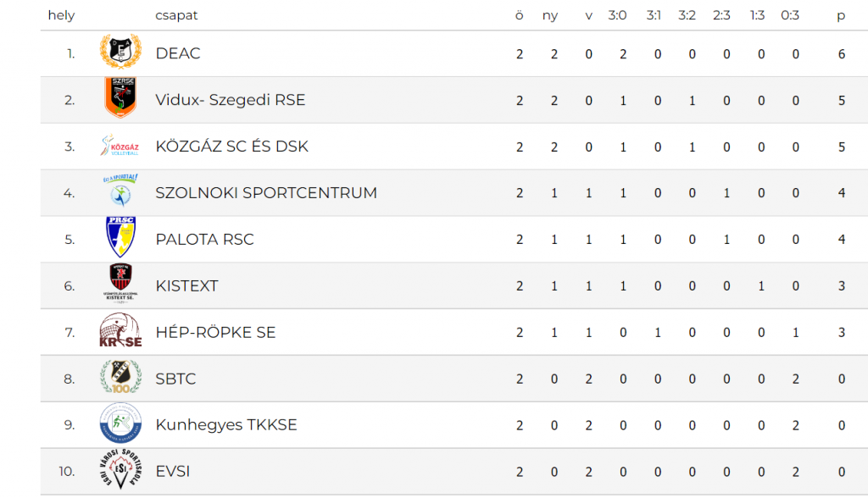Click the EVSI sport school logo
Image resolution: width=868 pixels, height=498 pixels.
point(120,471)
